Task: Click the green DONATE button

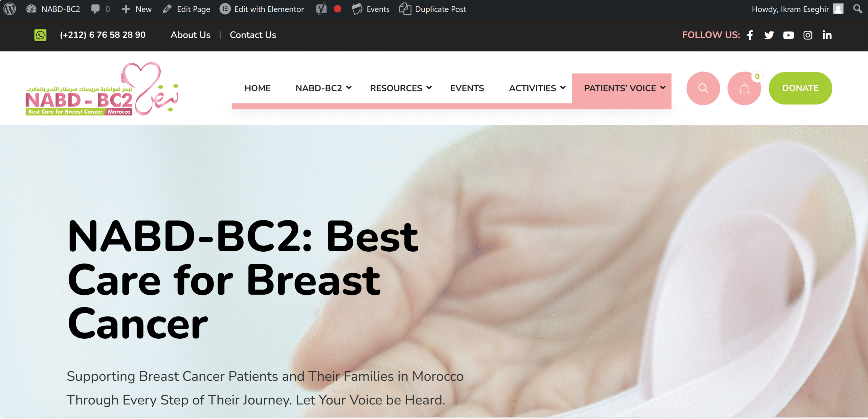Action: [x=800, y=88]
